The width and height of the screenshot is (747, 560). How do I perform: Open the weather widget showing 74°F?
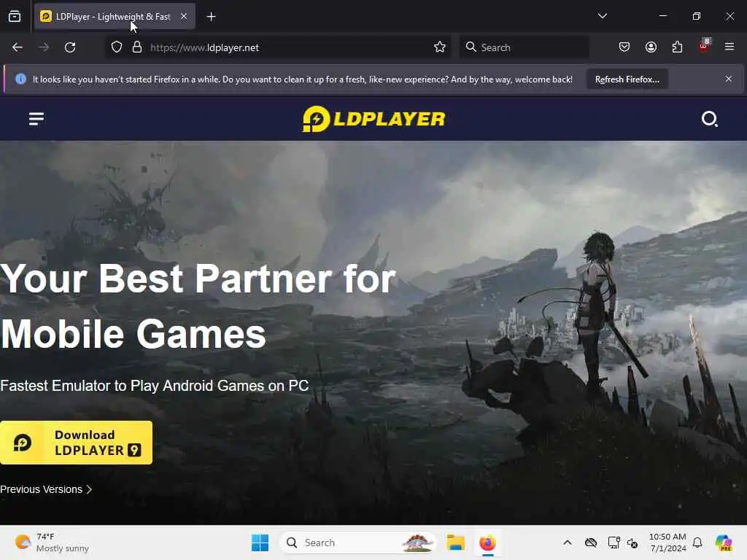[x=52, y=542]
